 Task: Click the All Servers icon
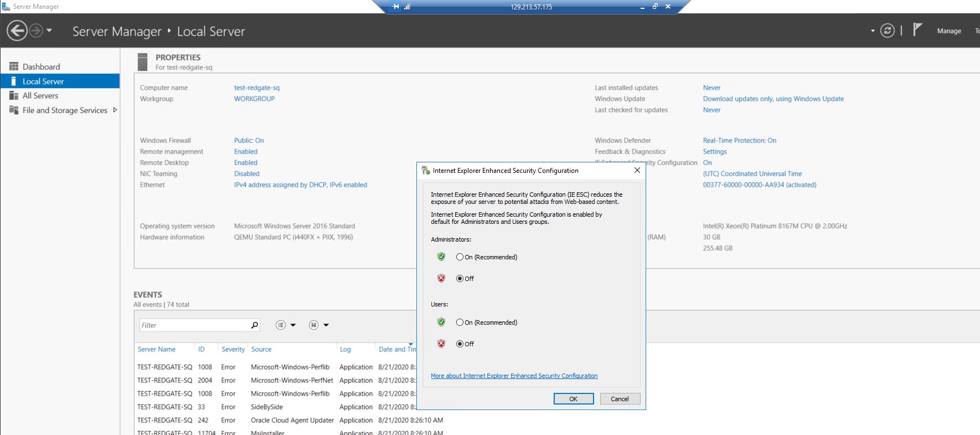pos(14,95)
